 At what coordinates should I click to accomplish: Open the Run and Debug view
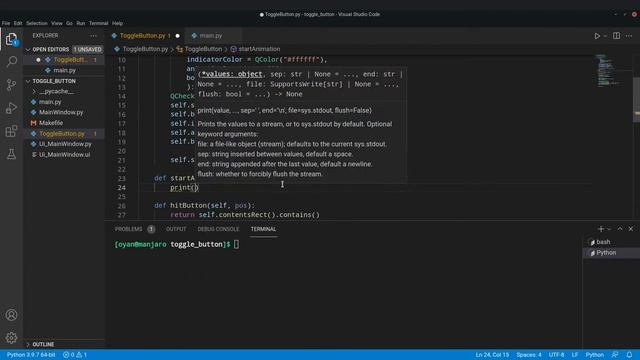(x=11, y=108)
